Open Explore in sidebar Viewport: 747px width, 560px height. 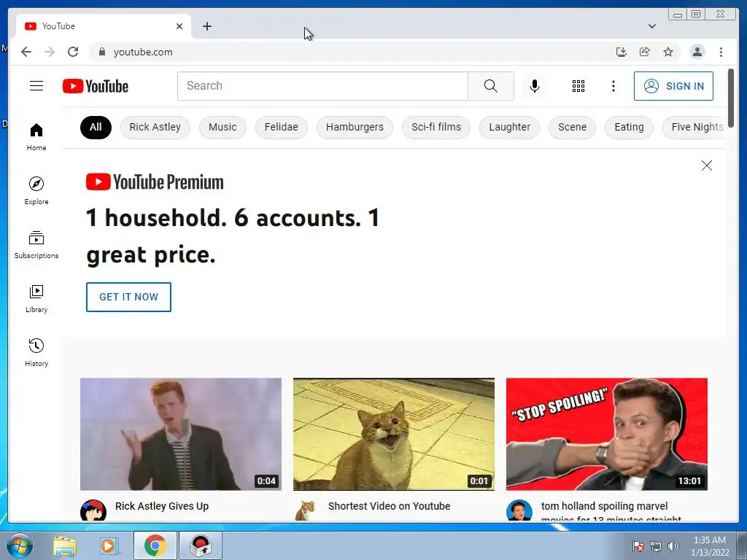[36, 190]
